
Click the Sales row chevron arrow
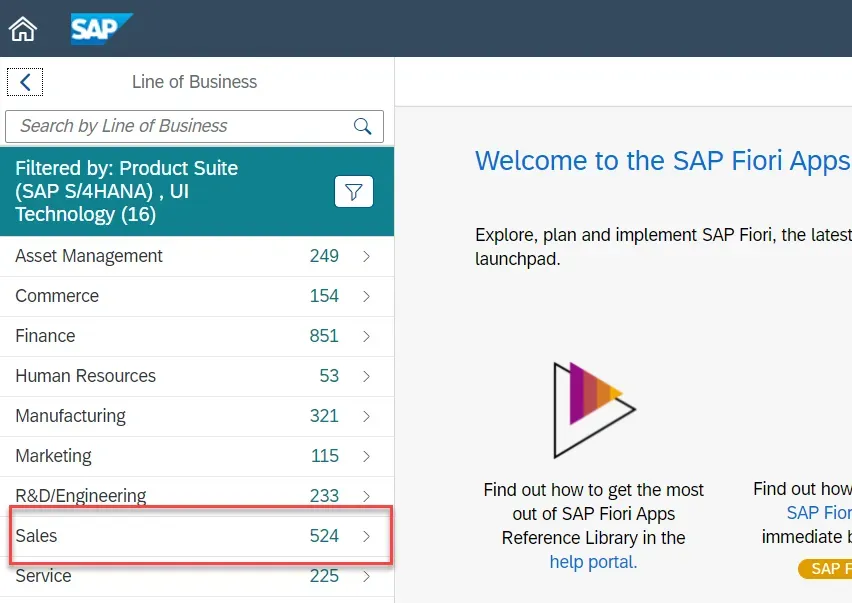click(x=367, y=537)
